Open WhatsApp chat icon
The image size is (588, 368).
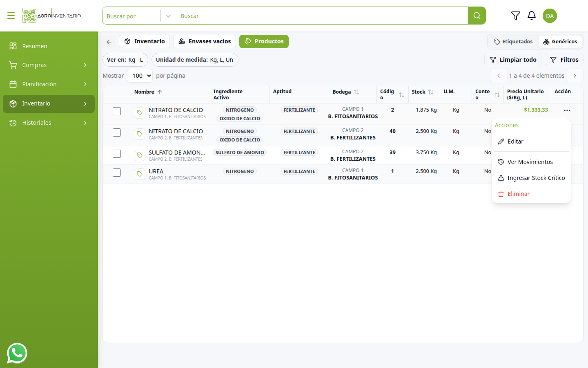[17, 353]
